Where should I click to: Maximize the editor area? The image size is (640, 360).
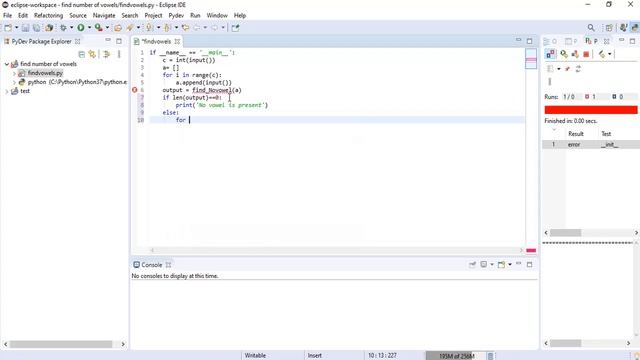(529, 41)
